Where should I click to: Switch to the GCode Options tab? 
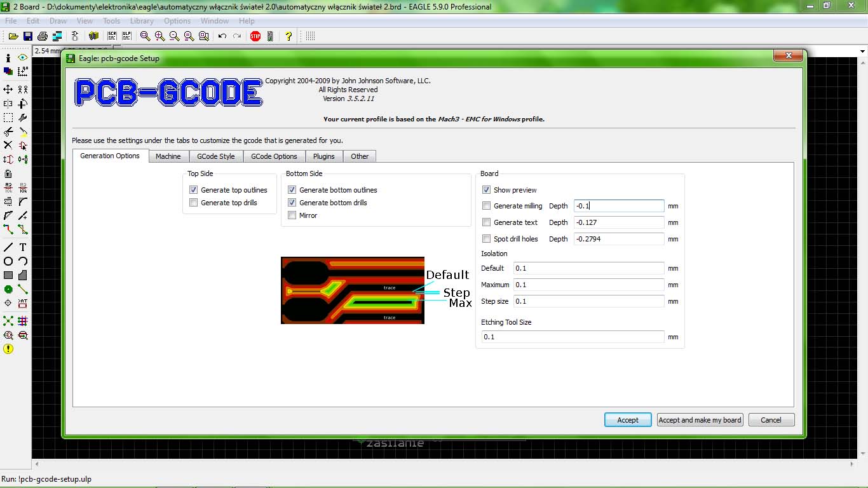click(x=274, y=156)
